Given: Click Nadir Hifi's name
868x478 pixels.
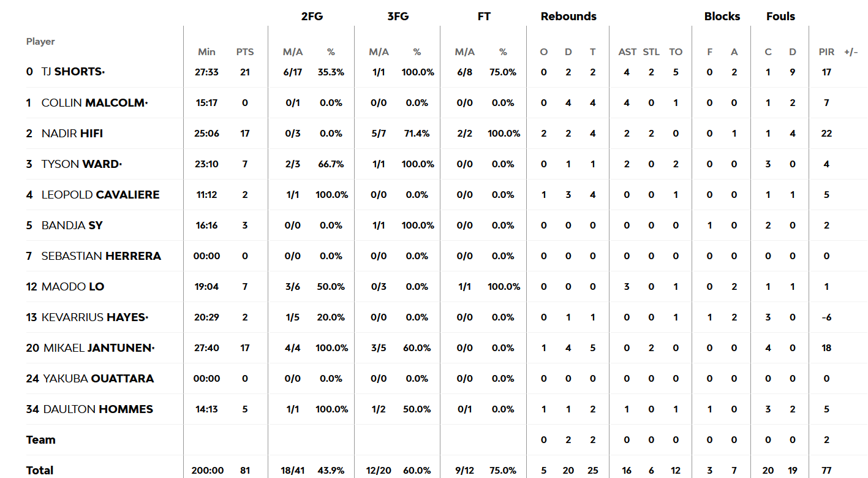Looking at the screenshot, I should [x=67, y=133].
